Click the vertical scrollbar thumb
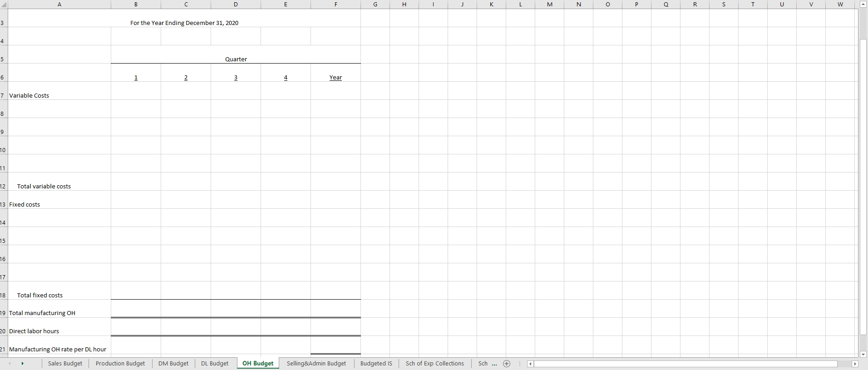 pos(864,186)
